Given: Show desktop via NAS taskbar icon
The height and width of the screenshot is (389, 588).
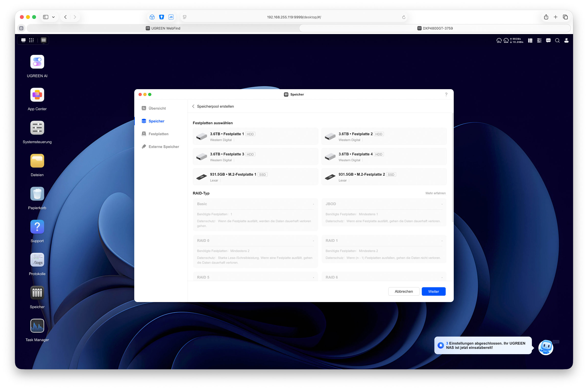Looking at the screenshot, I should [23, 40].
